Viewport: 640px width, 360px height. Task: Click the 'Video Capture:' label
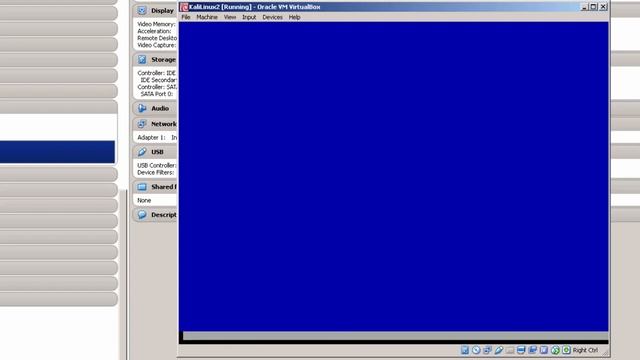click(157, 45)
